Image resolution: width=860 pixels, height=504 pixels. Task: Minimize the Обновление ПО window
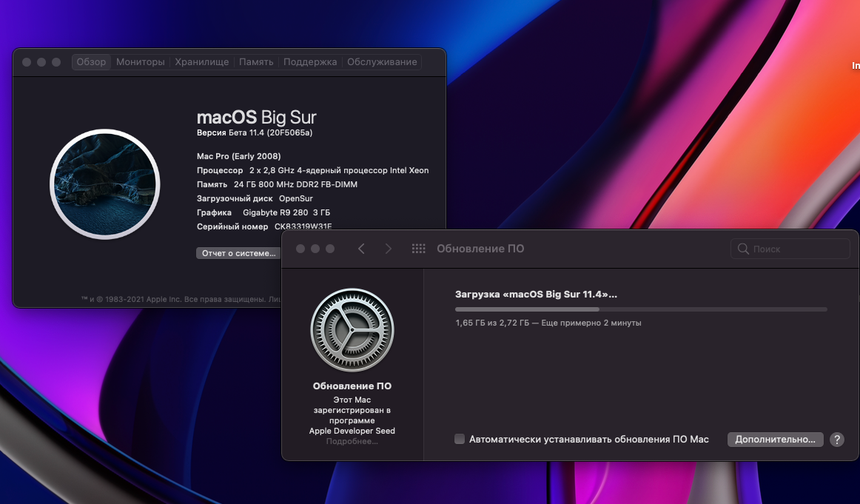315,249
